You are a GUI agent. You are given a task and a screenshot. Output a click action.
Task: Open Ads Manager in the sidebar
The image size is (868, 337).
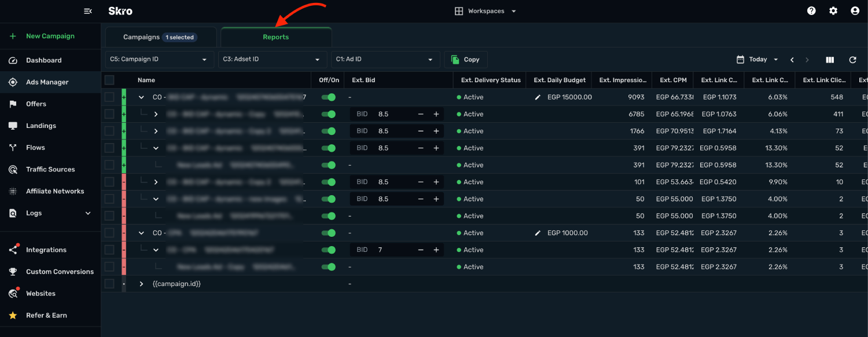coord(50,82)
